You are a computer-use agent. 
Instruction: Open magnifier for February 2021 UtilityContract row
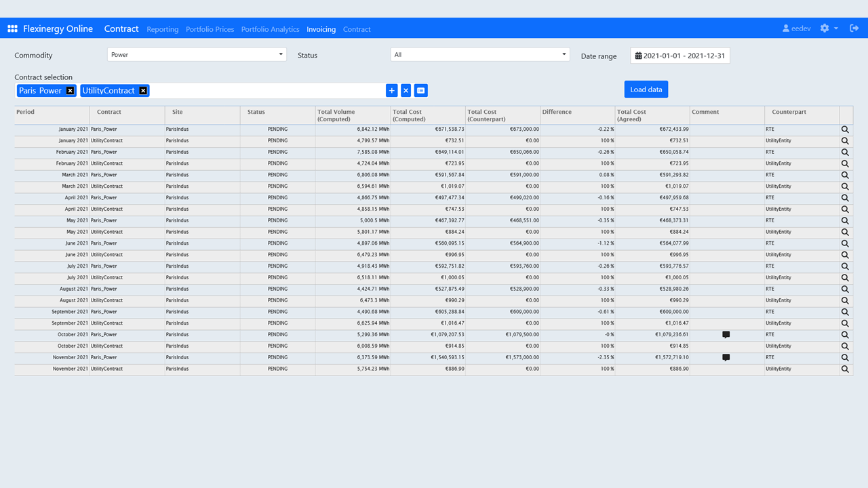coord(845,163)
